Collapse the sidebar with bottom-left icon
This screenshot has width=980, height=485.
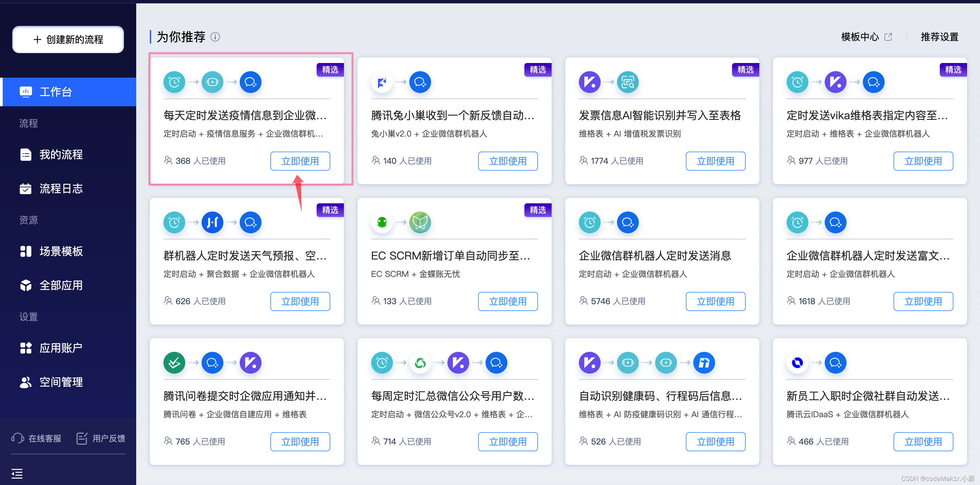pyautogui.click(x=17, y=474)
